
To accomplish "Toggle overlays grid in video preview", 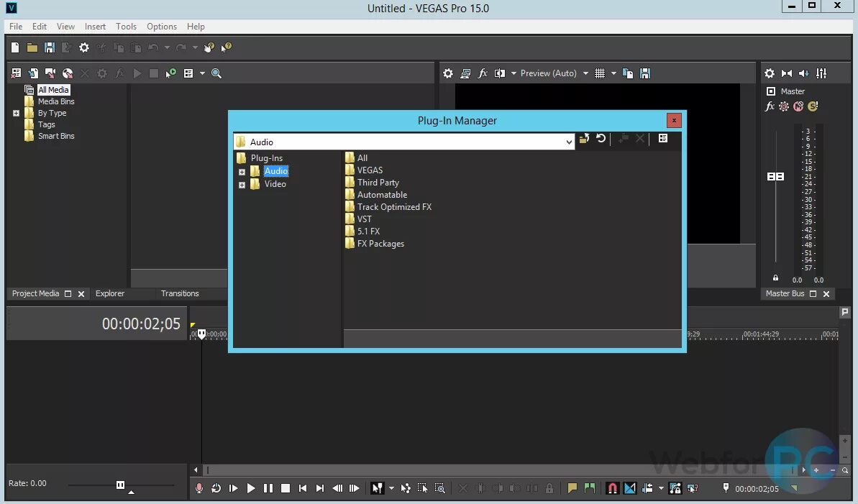I will 600,73.
